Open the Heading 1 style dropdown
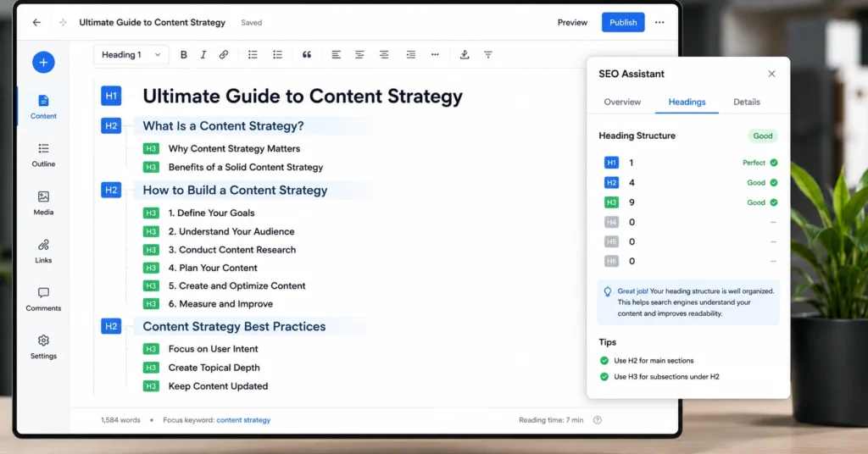The width and height of the screenshot is (868, 454). 131,55
